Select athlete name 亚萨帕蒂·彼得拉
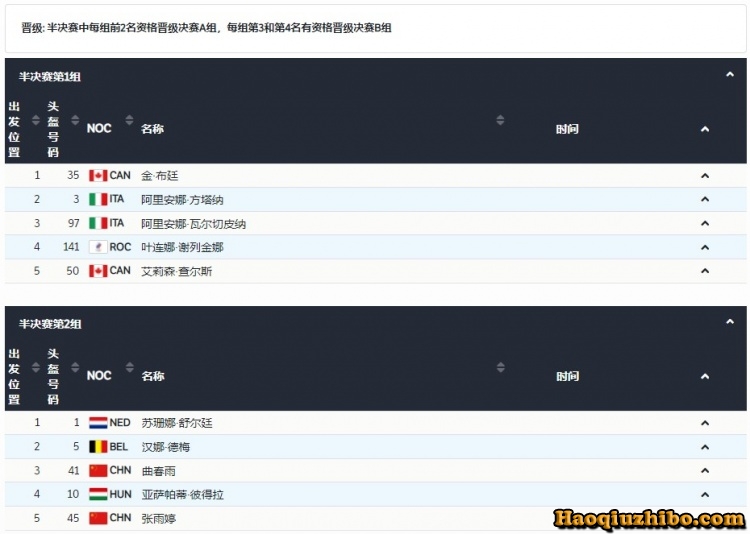Image resolution: width=750 pixels, height=534 pixels. [x=182, y=495]
